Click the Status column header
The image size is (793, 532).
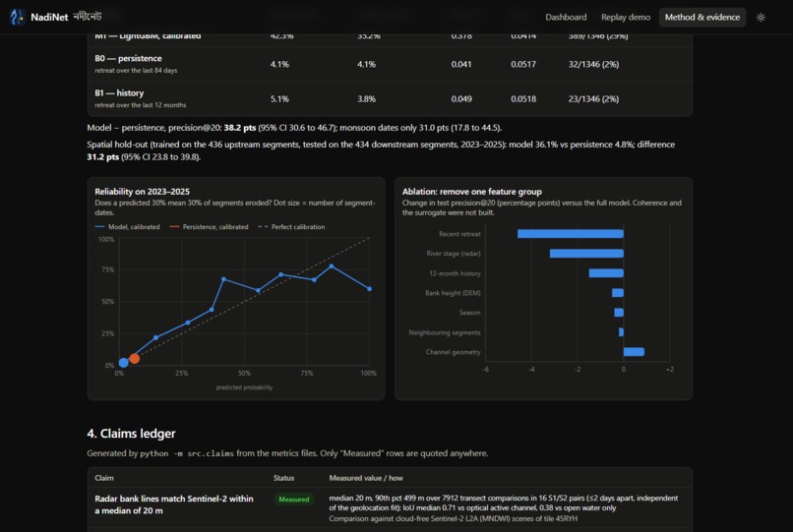283,478
